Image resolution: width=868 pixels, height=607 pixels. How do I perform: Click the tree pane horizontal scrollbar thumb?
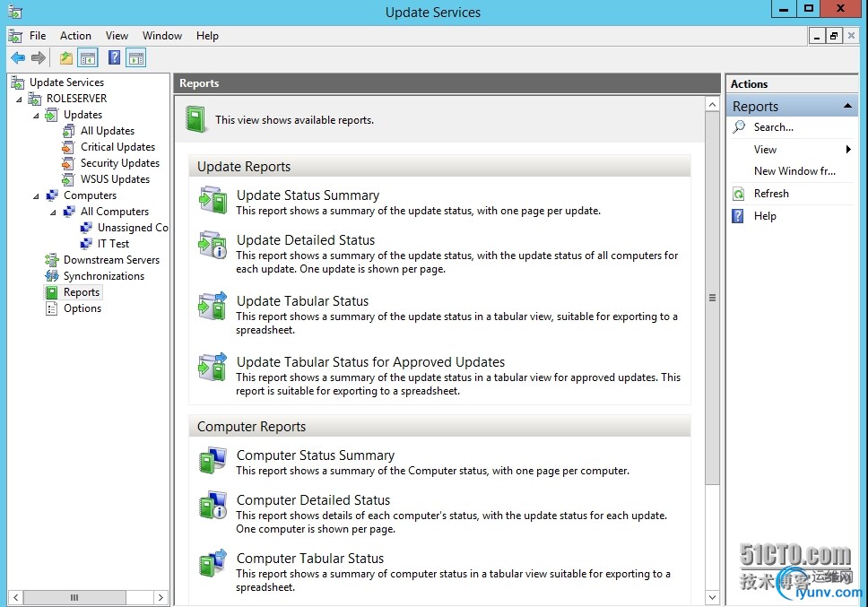tap(74, 598)
